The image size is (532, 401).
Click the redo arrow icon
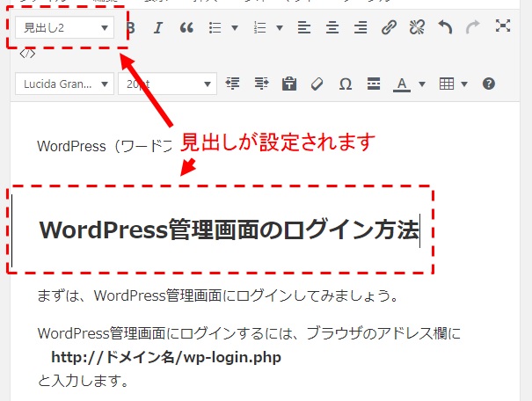click(x=473, y=27)
